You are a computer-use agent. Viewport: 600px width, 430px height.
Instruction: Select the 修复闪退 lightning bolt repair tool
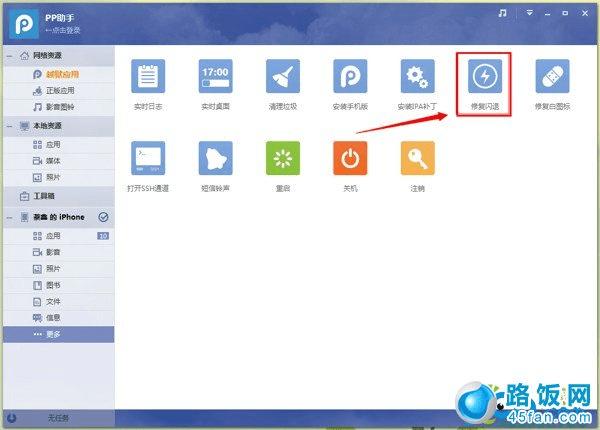point(485,76)
